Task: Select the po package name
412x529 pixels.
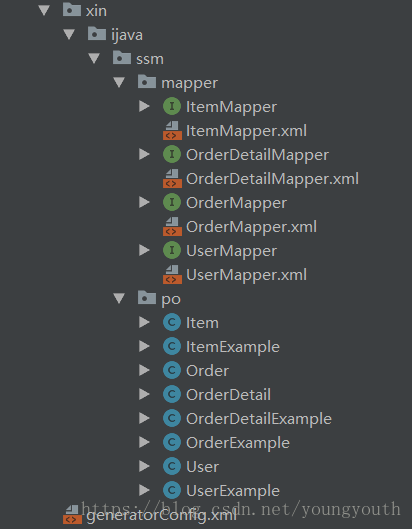Action: (171, 300)
